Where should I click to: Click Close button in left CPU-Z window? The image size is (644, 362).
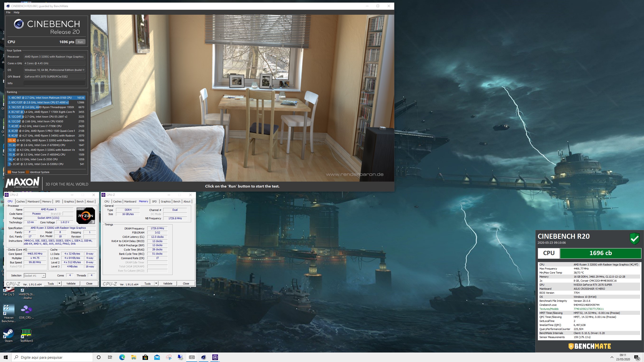pyautogui.click(x=89, y=284)
